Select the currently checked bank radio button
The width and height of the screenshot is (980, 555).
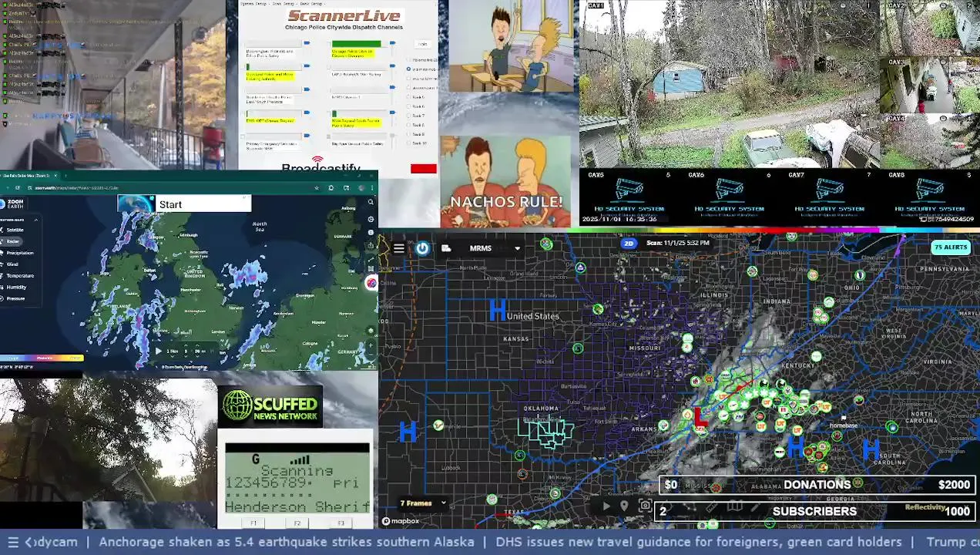pyautogui.click(x=408, y=69)
